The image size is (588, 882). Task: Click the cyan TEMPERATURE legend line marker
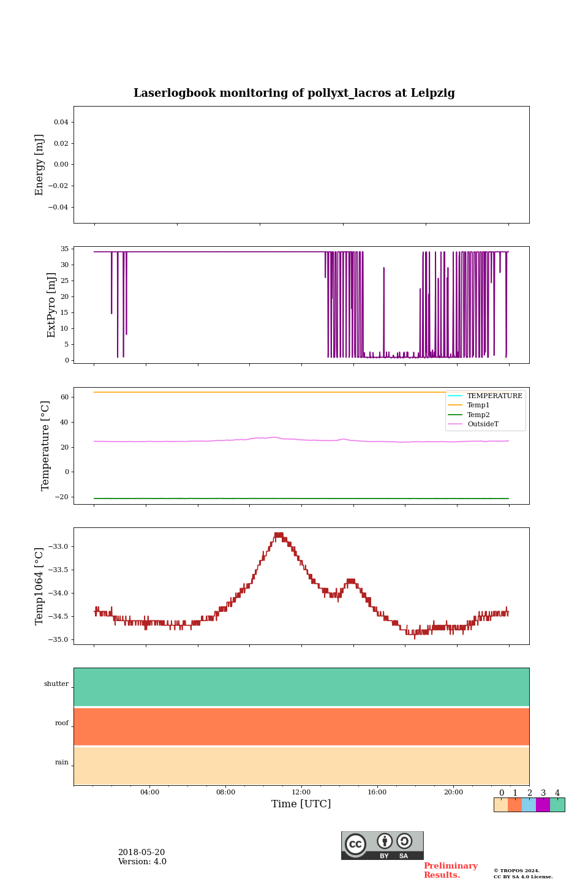click(x=455, y=396)
